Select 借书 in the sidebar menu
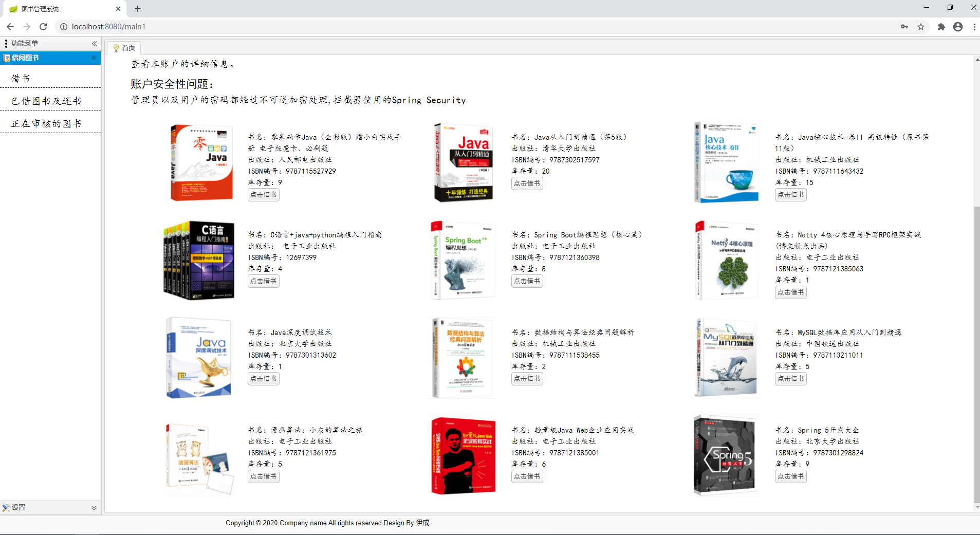Viewport: 980px width, 535px height. click(x=21, y=79)
